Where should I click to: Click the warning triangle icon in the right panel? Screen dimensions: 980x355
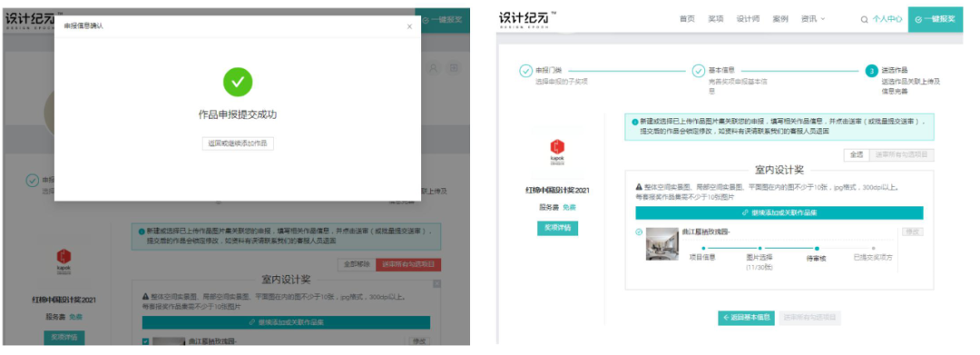pos(639,188)
